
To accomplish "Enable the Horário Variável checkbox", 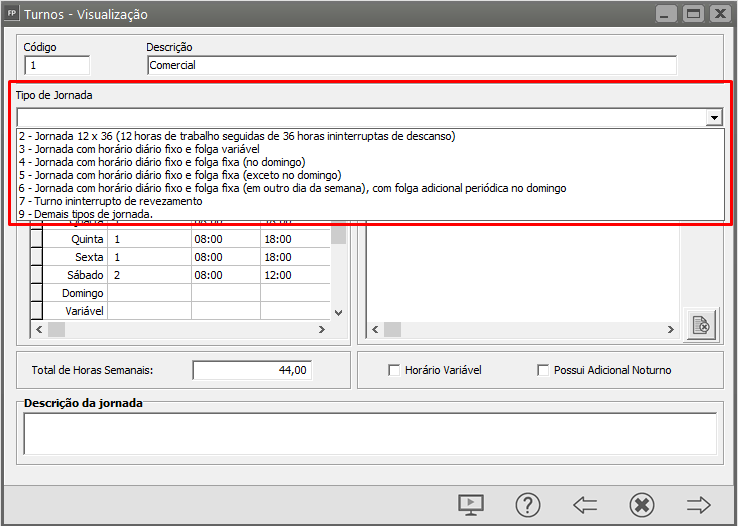I will coord(394,370).
